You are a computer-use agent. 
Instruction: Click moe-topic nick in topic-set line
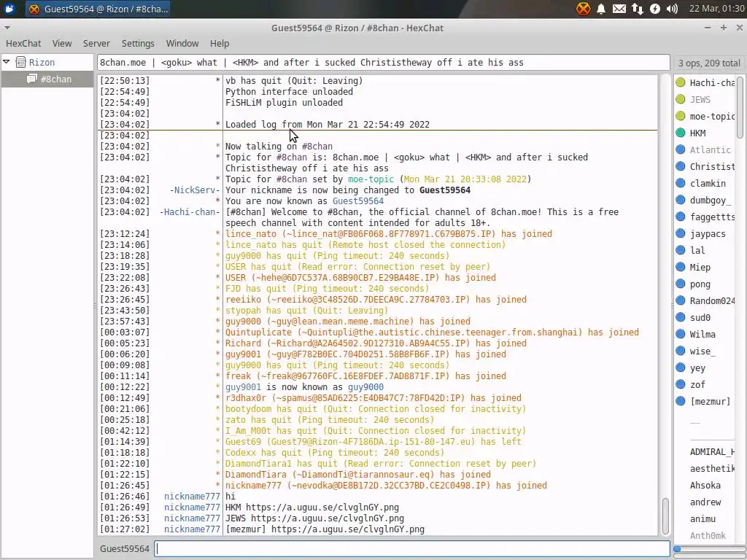[371, 179]
